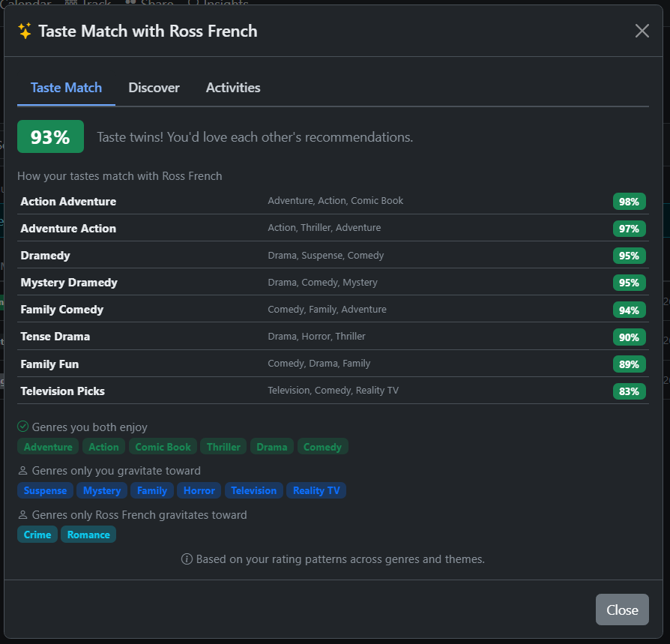This screenshot has width=670, height=644.
Task: Toggle the Romance genre tag
Action: [x=88, y=535]
